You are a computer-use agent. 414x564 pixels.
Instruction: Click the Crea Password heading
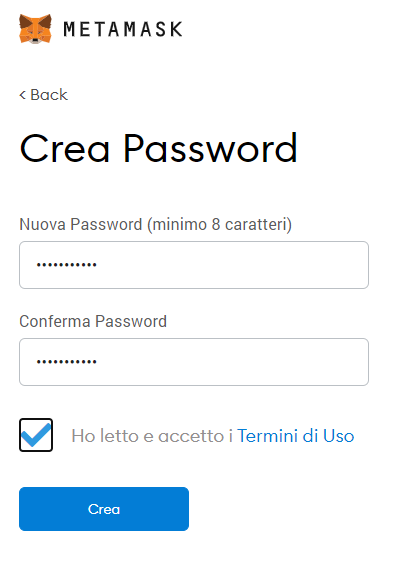point(158,148)
